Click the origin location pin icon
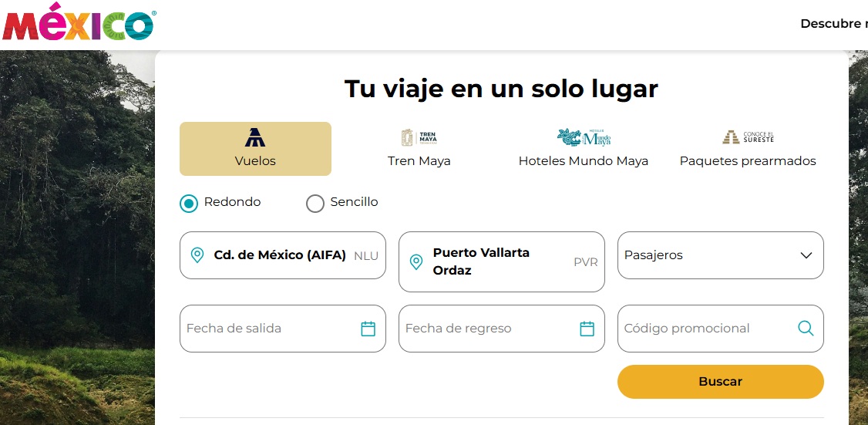Screen dimensions: 868x425 (x=197, y=255)
